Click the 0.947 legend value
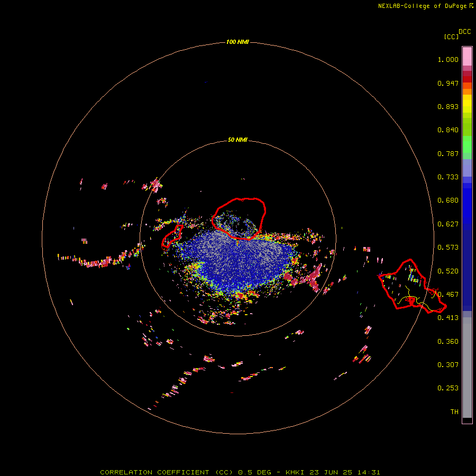Viewport: 476px width, 476px height. click(x=448, y=83)
